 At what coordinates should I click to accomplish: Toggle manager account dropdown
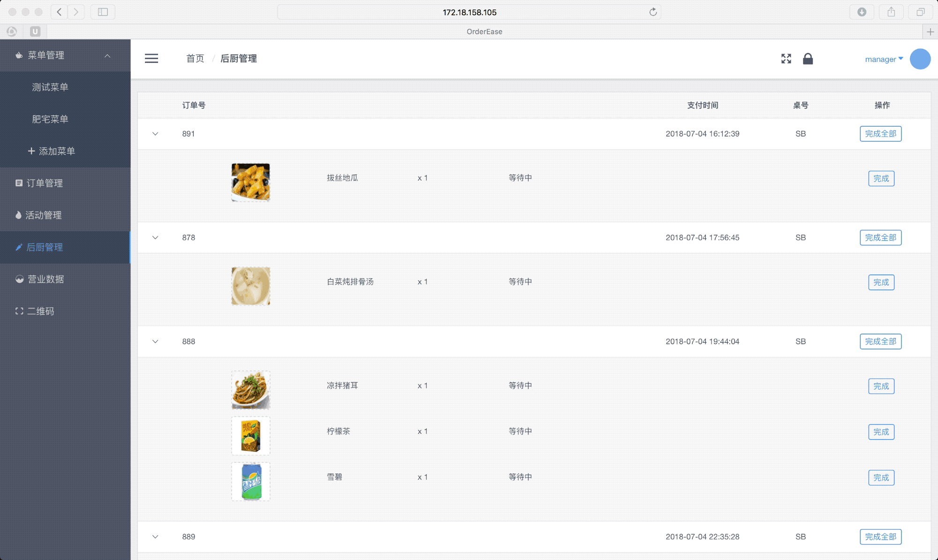coord(883,59)
